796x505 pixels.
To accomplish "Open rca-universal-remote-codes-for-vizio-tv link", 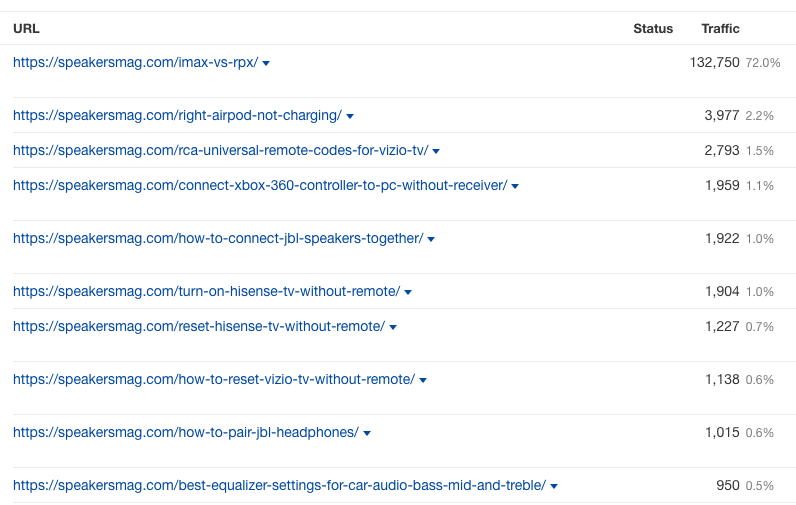I will pyautogui.click(x=220, y=151).
